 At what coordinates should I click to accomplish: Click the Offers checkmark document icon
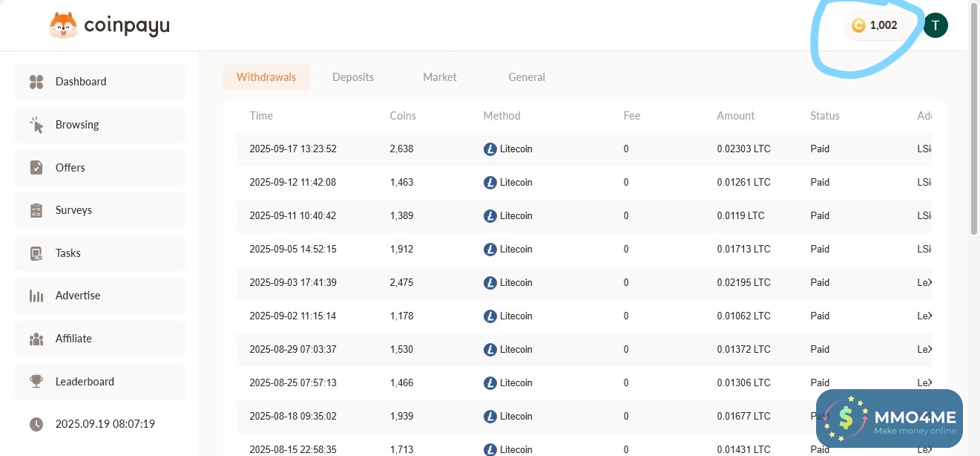click(x=36, y=168)
